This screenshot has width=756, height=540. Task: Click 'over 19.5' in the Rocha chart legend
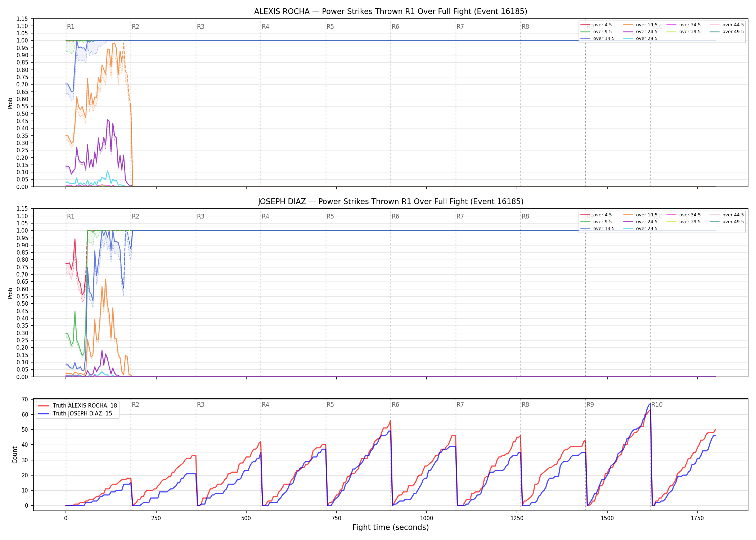tap(647, 25)
